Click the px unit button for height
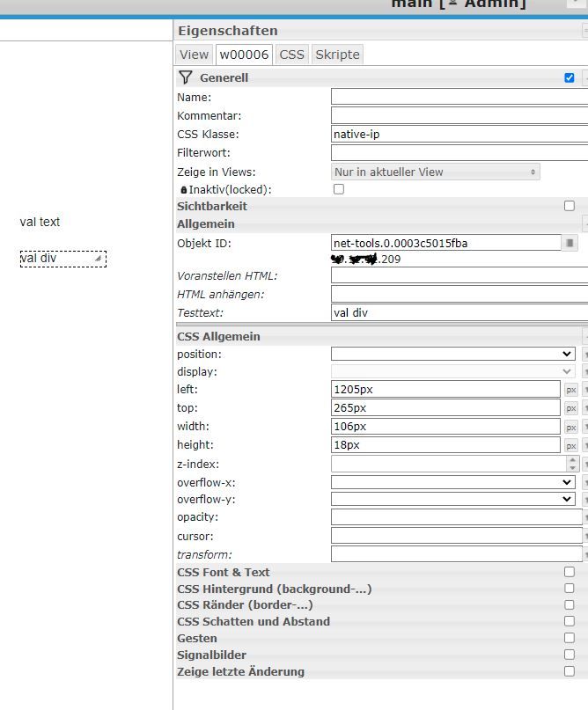The height and width of the screenshot is (710, 588). pos(570,445)
